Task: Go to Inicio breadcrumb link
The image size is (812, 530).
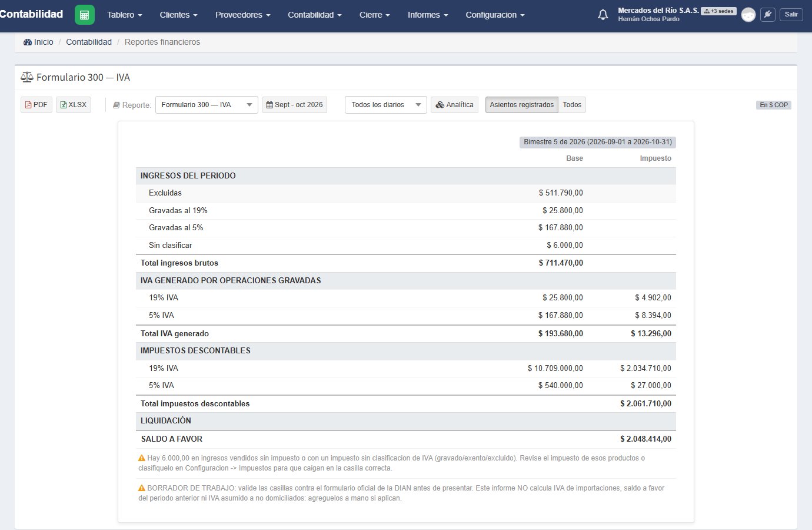Action: tap(38, 42)
